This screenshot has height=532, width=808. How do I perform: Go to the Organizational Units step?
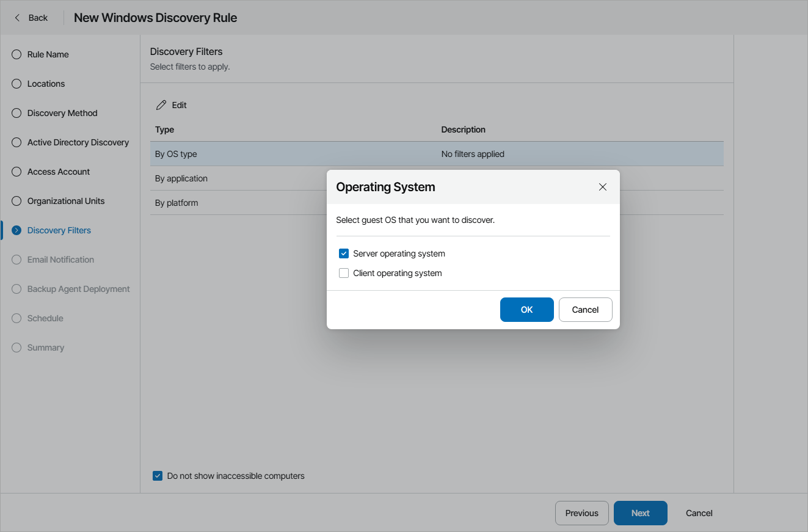click(x=16, y=201)
